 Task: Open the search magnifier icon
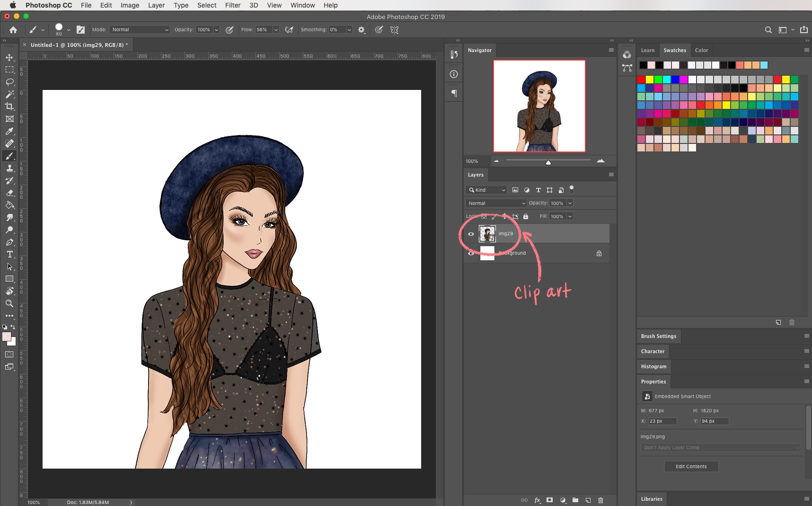(768, 30)
